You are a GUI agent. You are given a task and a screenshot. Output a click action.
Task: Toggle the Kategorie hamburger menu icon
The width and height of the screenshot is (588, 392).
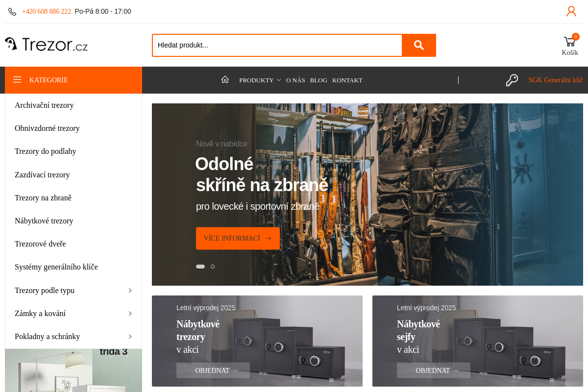(x=17, y=80)
